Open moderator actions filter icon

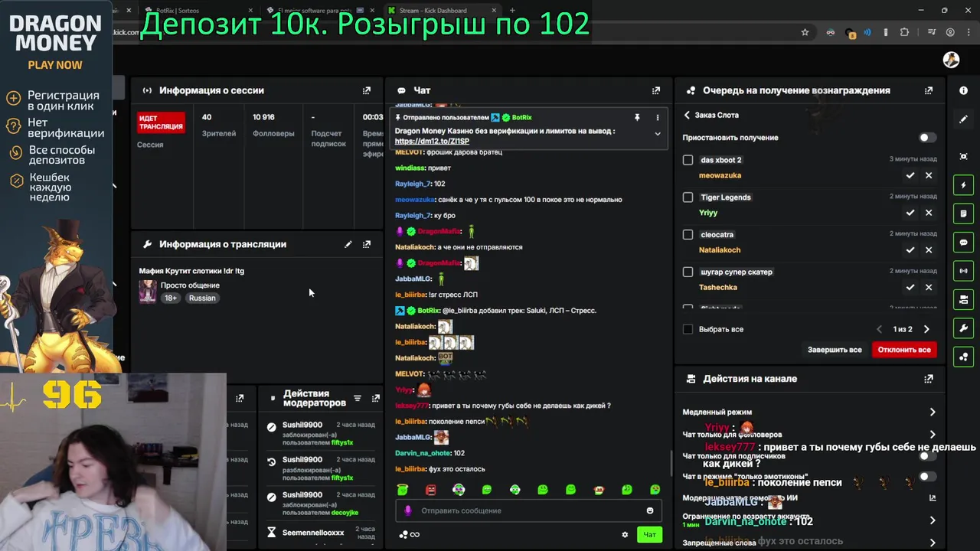(x=357, y=398)
